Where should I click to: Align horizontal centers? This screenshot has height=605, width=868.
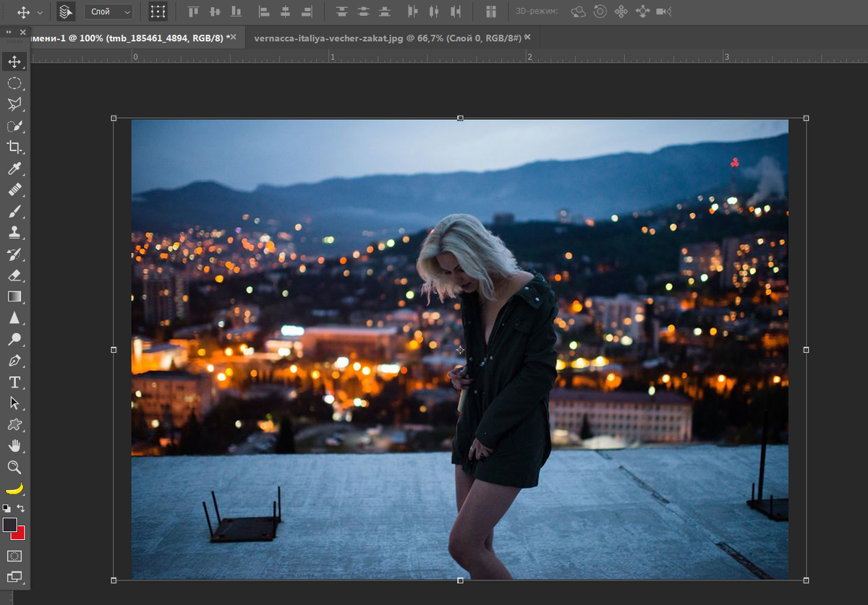(285, 12)
